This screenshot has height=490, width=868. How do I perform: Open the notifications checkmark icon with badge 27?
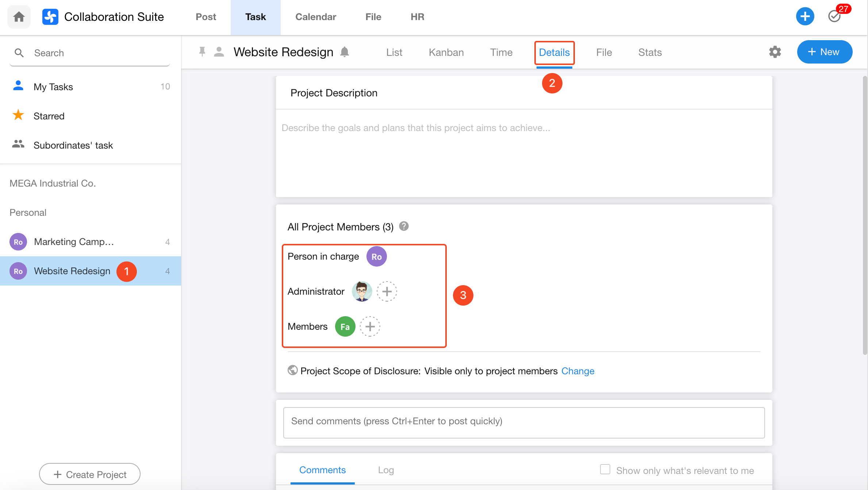pos(834,16)
